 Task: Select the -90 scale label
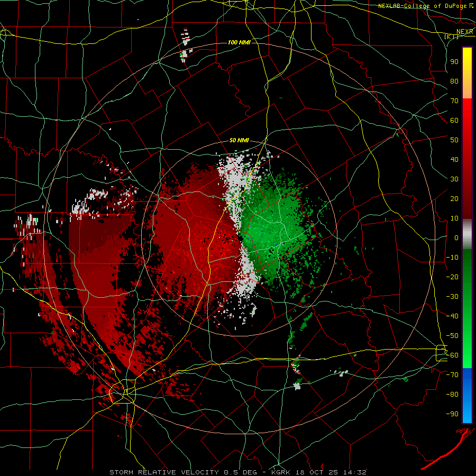[452, 414]
